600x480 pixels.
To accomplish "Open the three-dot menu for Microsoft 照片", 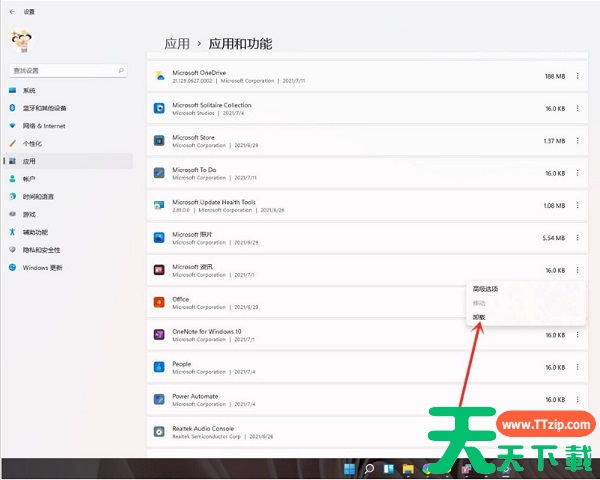I will [577, 238].
